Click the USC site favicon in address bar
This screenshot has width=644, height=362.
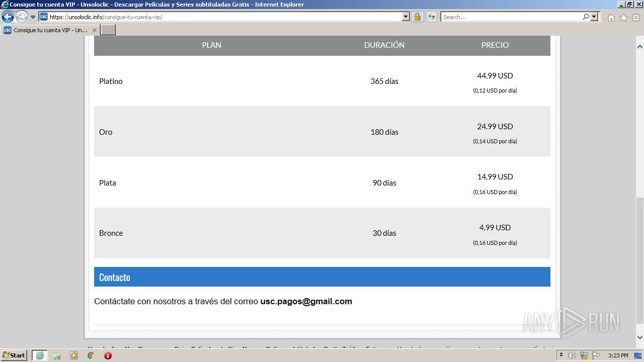(x=44, y=17)
